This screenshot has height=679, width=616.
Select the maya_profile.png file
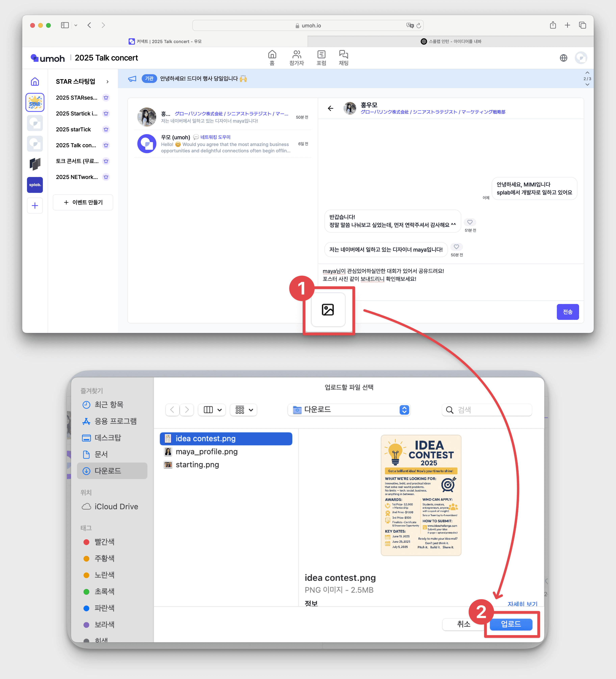(x=206, y=451)
